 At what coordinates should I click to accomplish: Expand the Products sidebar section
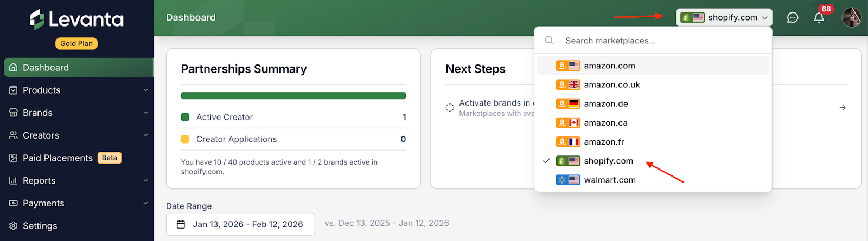pyautogui.click(x=145, y=90)
